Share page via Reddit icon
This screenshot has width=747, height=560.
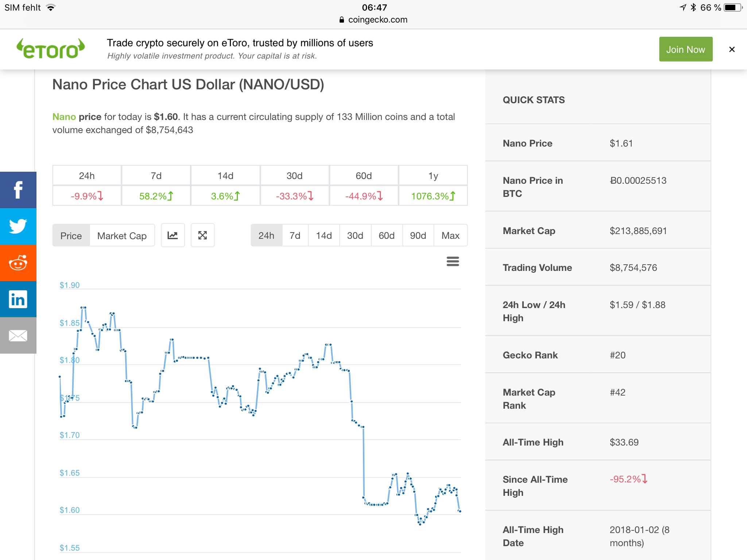18,263
